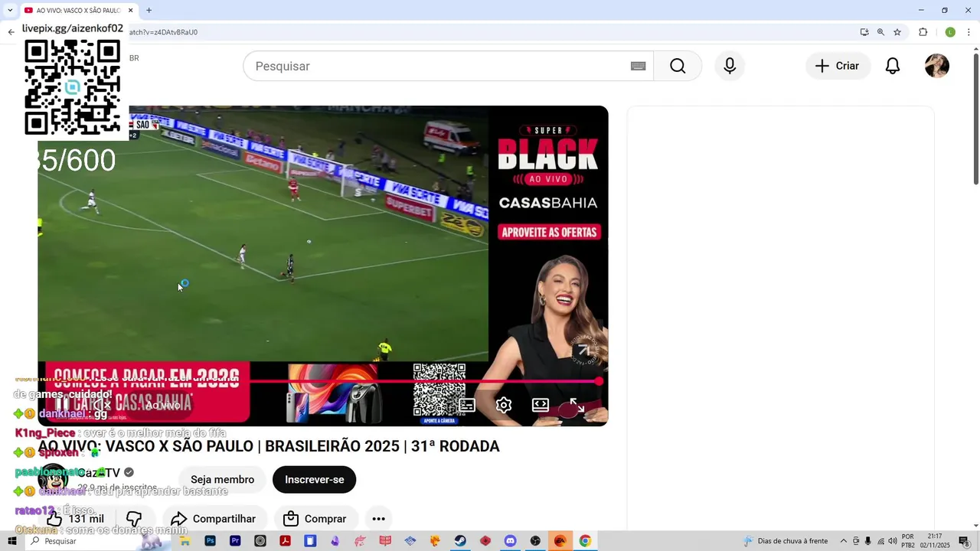Launch Photoshop from the taskbar
Image resolution: width=980 pixels, height=551 pixels.
(x=210, y=541)
